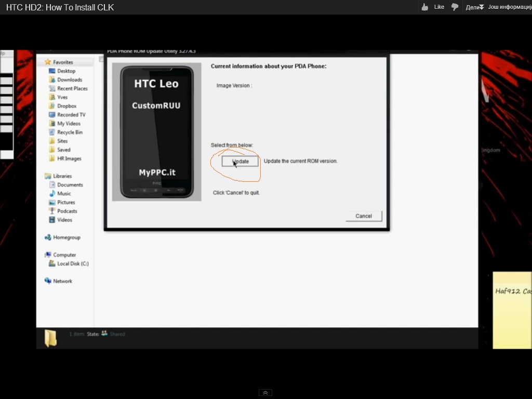532x399 pixels.
Task: Click the folder icon in details pane
Action: (x=50, y=338)
